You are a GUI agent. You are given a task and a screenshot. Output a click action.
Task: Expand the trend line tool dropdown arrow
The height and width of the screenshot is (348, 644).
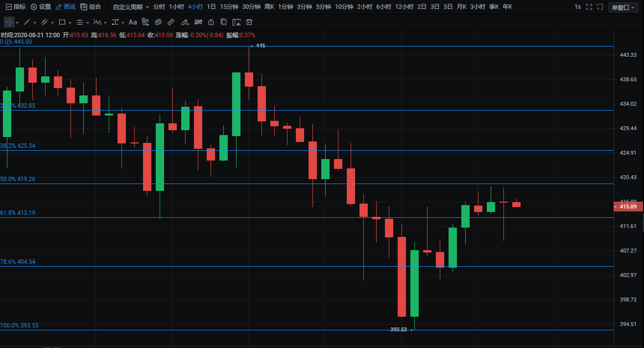click(35, 23)
